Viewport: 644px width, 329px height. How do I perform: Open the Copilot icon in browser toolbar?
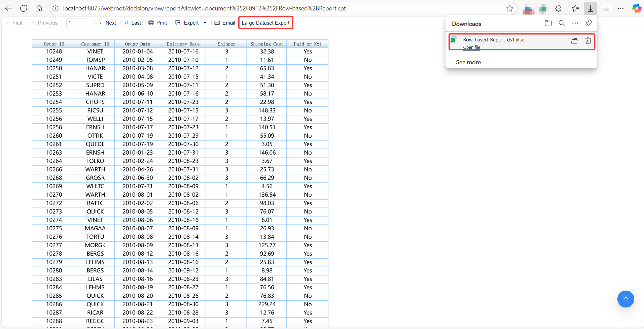click(637, 8)
